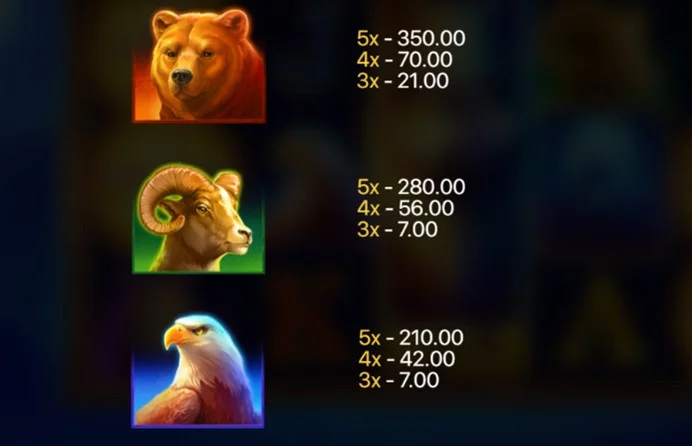Click the 5x label beside the eagle
This screenshot has height=446, width=692.
point(370,338)
